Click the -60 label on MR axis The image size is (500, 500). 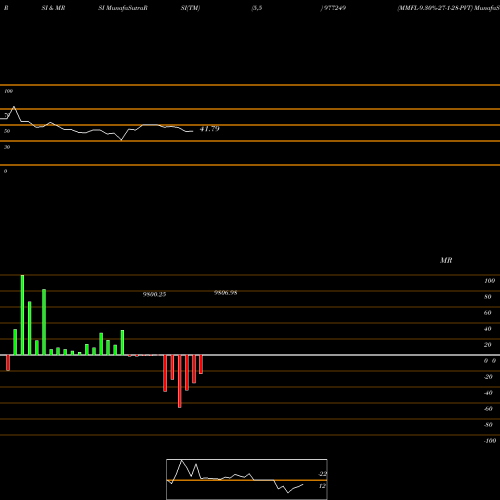488,409
